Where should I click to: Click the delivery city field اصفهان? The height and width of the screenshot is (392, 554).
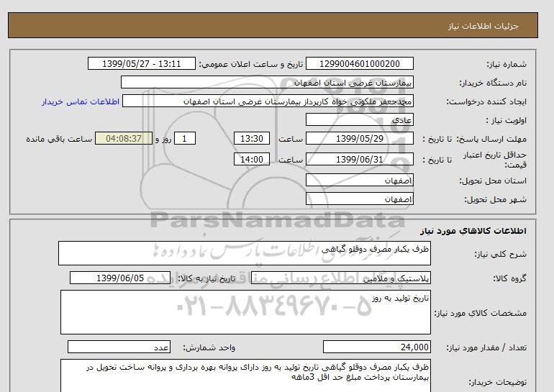tap(360, 199)
